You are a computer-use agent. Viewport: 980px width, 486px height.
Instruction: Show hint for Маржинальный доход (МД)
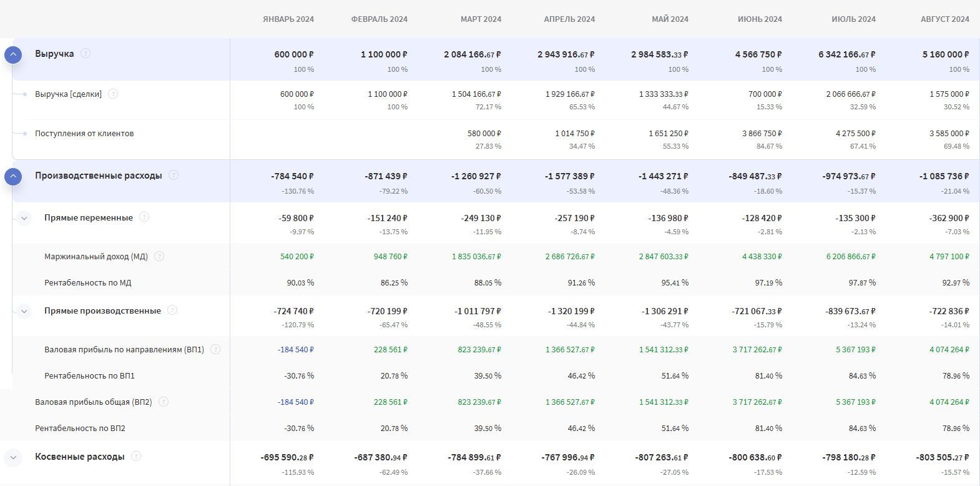click(159, 256)
